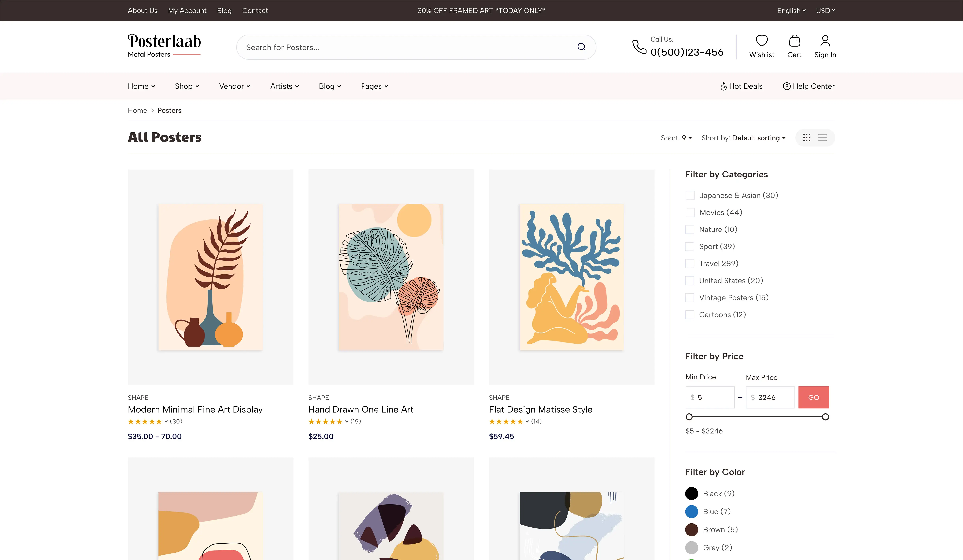Click the Help Center link text

pos(813,86)
